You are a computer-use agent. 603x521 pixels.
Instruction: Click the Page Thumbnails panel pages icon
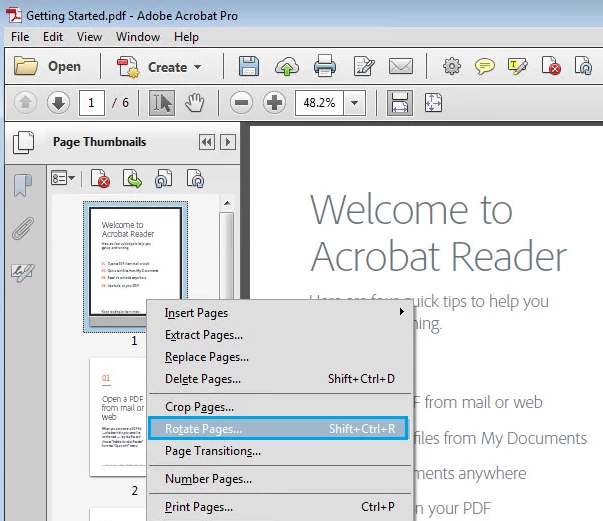click(23, 142)
